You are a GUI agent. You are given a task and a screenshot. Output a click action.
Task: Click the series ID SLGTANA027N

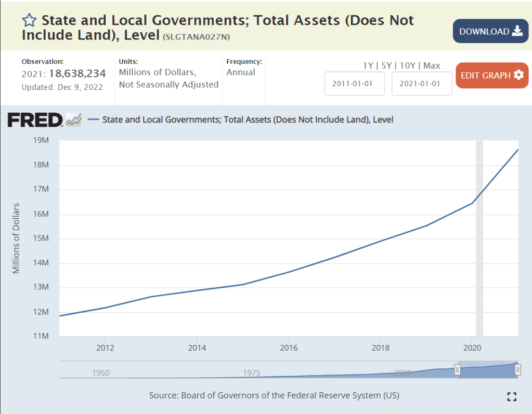196,37
